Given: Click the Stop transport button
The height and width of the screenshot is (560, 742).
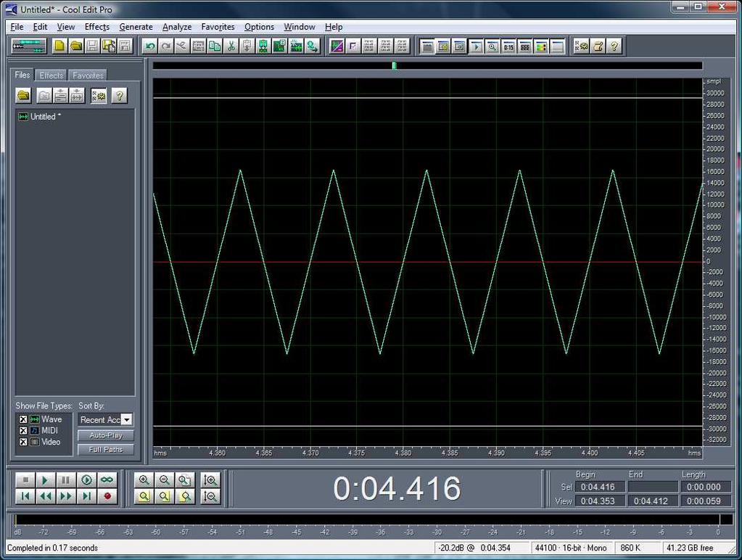Looking at the screenshot, I should 25,480.
